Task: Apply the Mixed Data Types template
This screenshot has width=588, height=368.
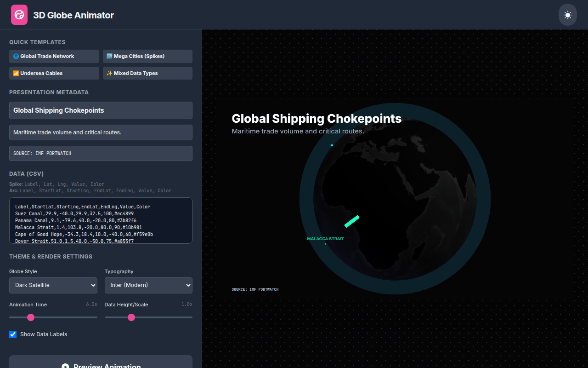Action: 147,73
